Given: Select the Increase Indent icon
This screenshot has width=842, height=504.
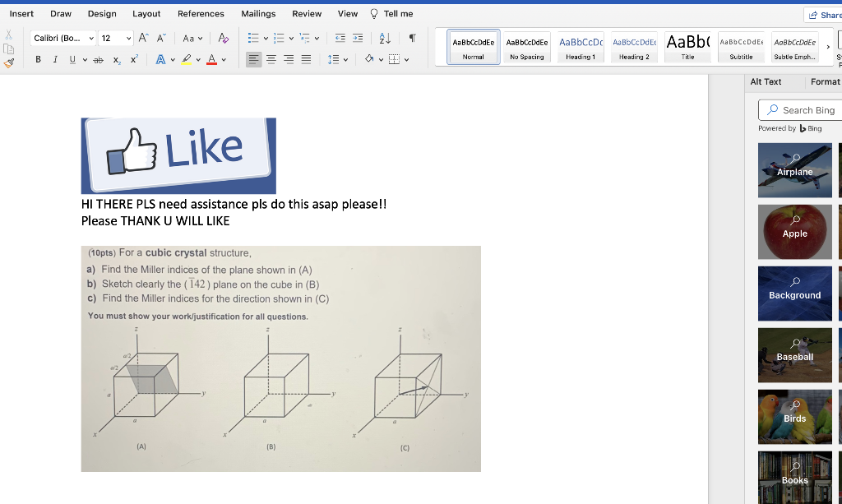Looking at the screenshot, I should [359, 38].
